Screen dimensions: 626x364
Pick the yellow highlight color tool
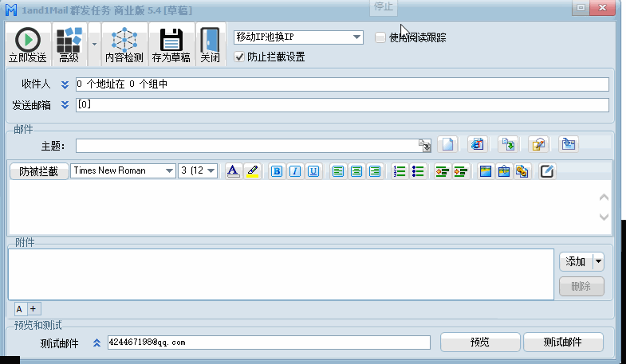252,171
